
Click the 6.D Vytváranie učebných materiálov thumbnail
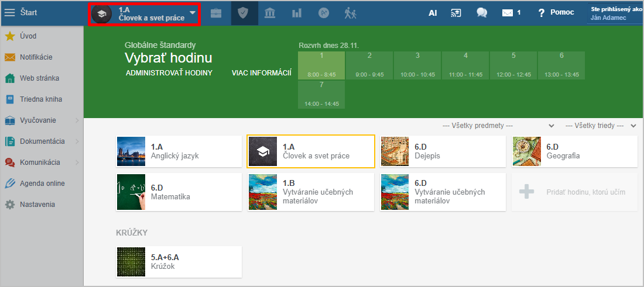pyautogui.click(x=395, y=192)
